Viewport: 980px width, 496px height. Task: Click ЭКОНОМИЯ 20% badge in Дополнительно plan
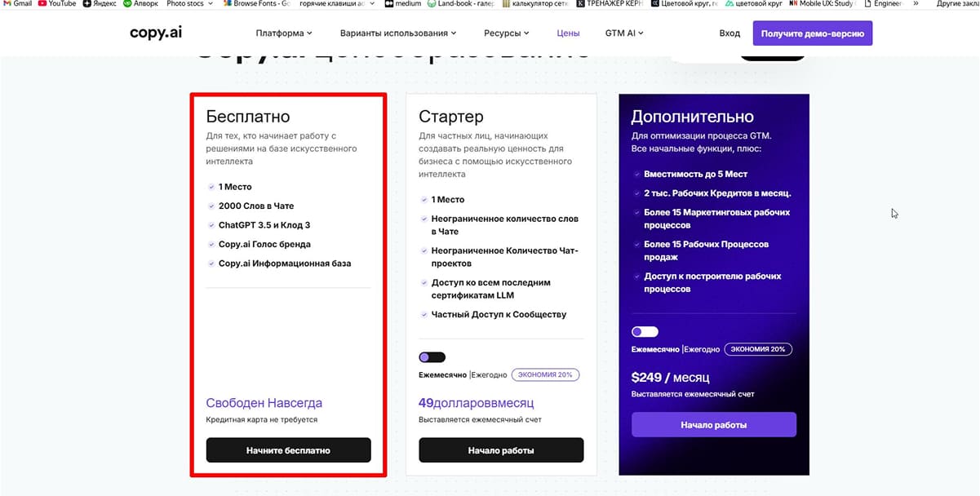click(758, 349)
